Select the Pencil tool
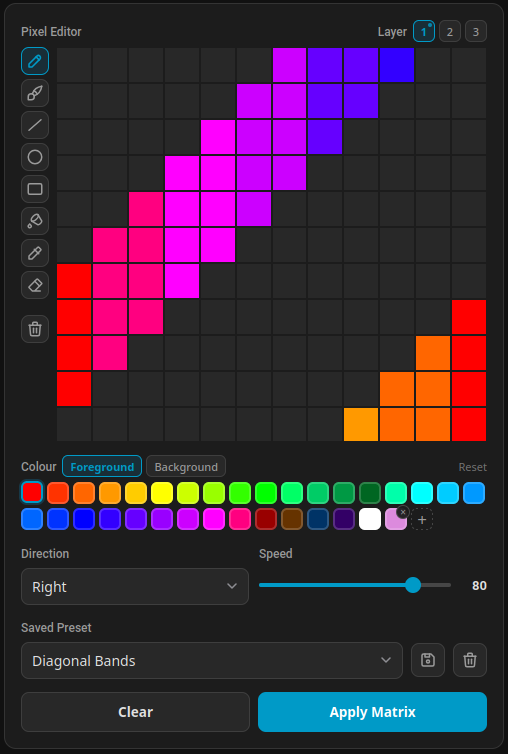This screenshot has width=508, height=754. [35, 61]
